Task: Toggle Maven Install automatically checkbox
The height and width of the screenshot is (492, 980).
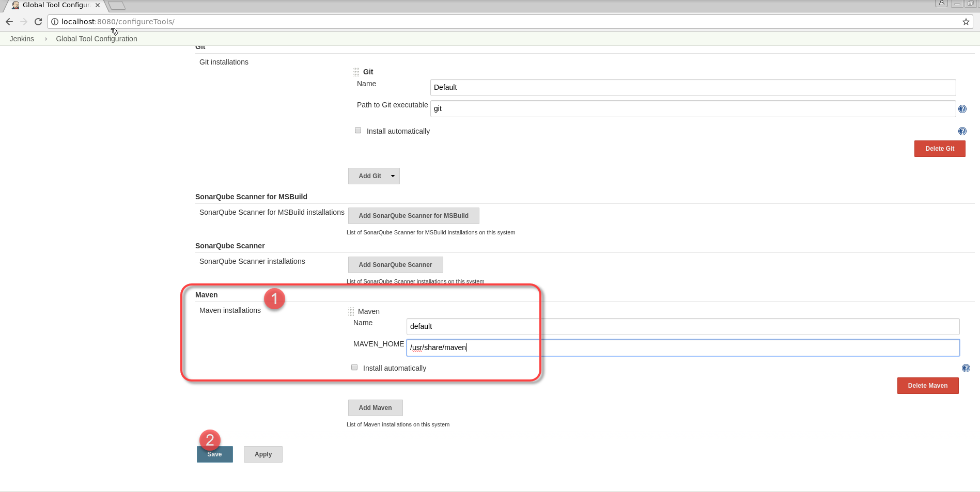Action: (354, 367)
